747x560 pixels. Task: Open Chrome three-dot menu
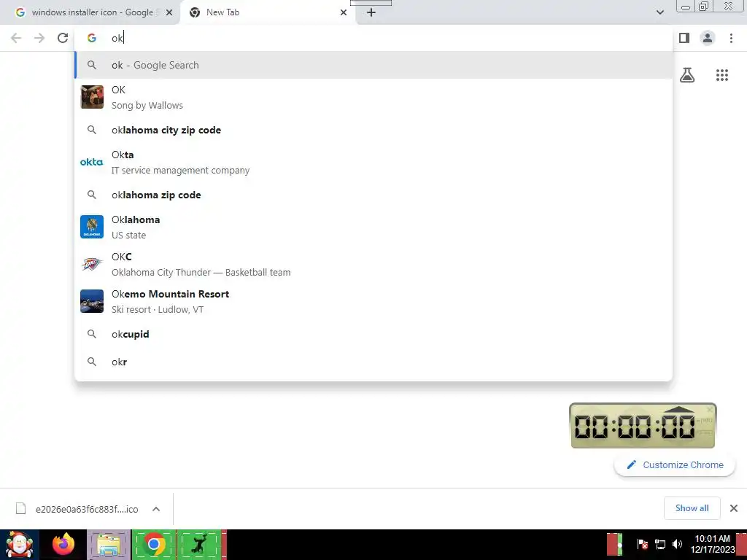pos(731,38)
